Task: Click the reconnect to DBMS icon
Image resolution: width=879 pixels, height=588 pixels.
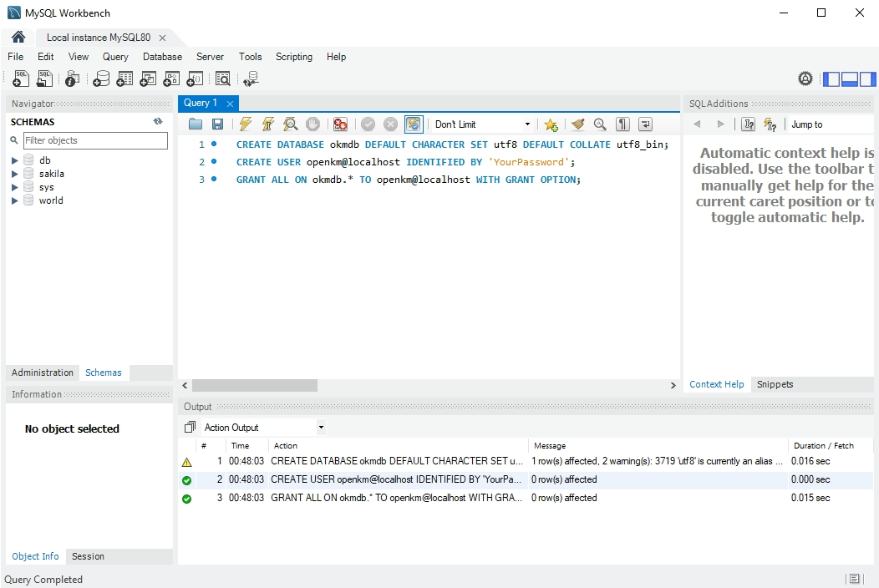Action: [x=251, y=79]
